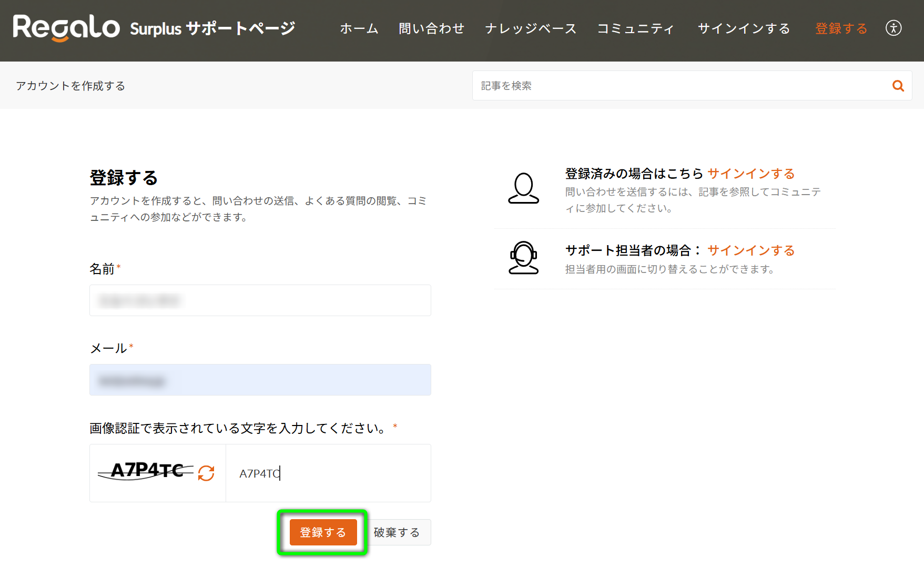Open ナレッジベース in the top navigation
The width and height of the screenshot is (924, 567).
(530, 28)
